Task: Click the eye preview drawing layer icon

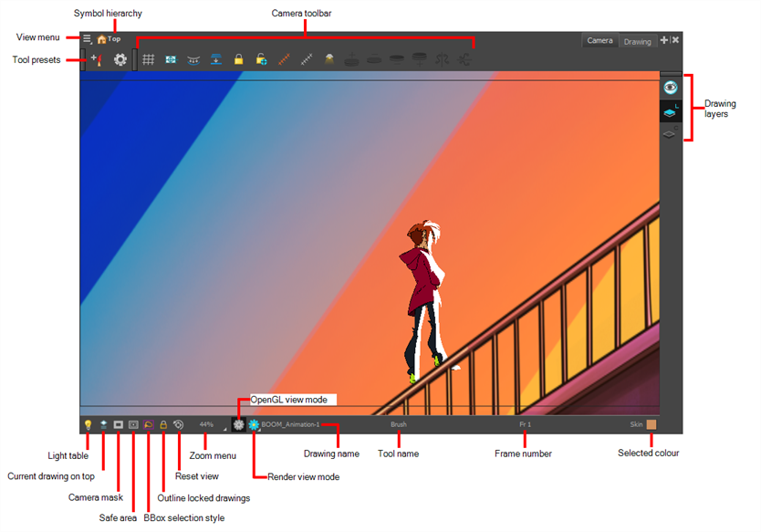Action: pyautogui.click(x=671, y=88)
